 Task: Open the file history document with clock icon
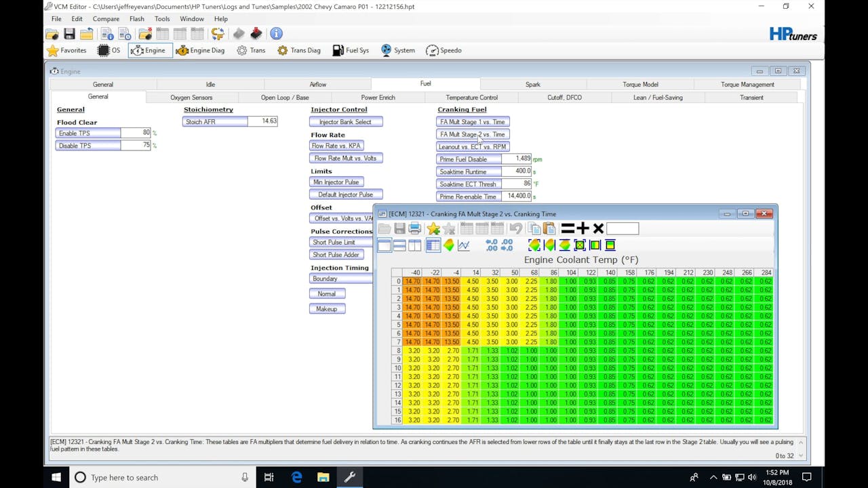point(125,34)
